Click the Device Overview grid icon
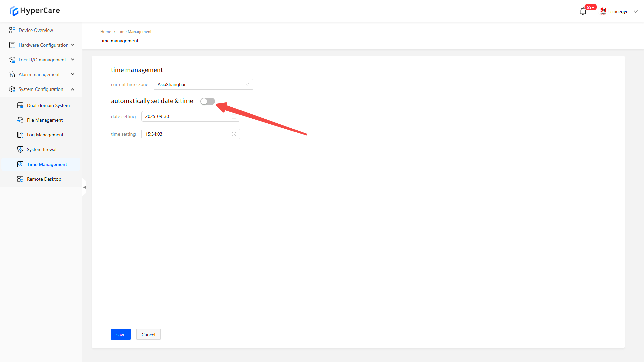644x362 pixels. pyautogui.click(x=12, y=30)
